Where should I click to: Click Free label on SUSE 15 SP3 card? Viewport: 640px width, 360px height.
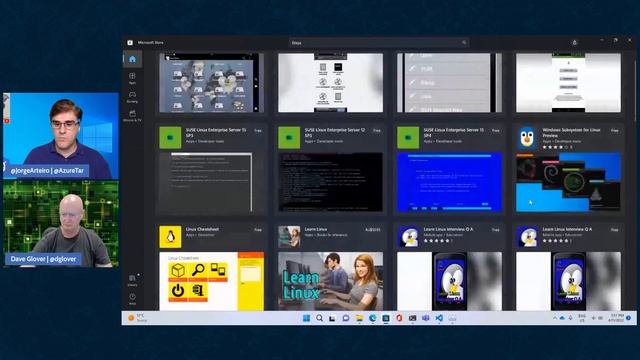258,131
